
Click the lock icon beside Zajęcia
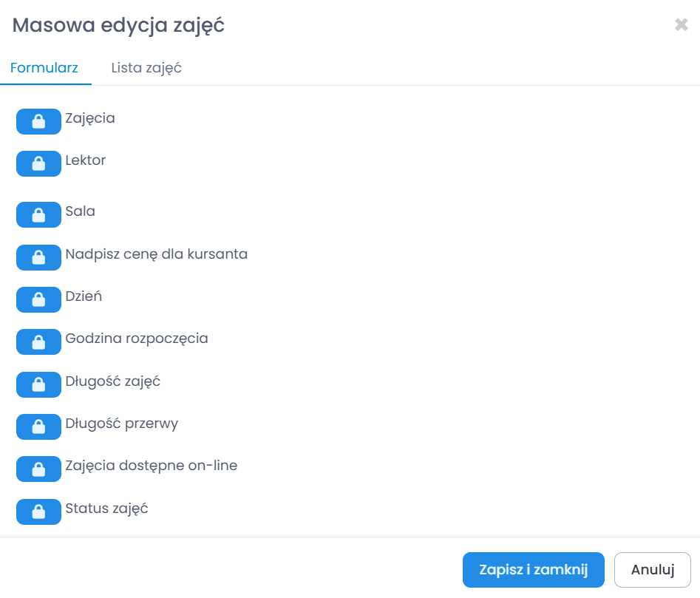click(x=38, y=122)
